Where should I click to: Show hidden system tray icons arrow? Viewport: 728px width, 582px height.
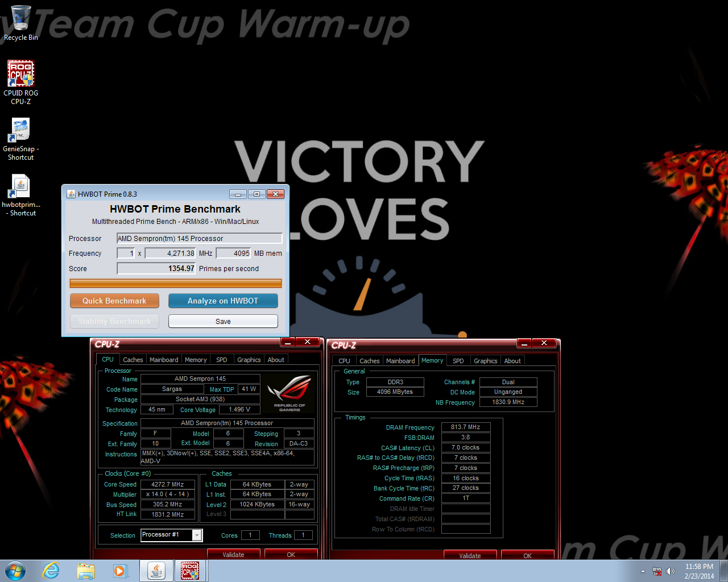point(643,571)
